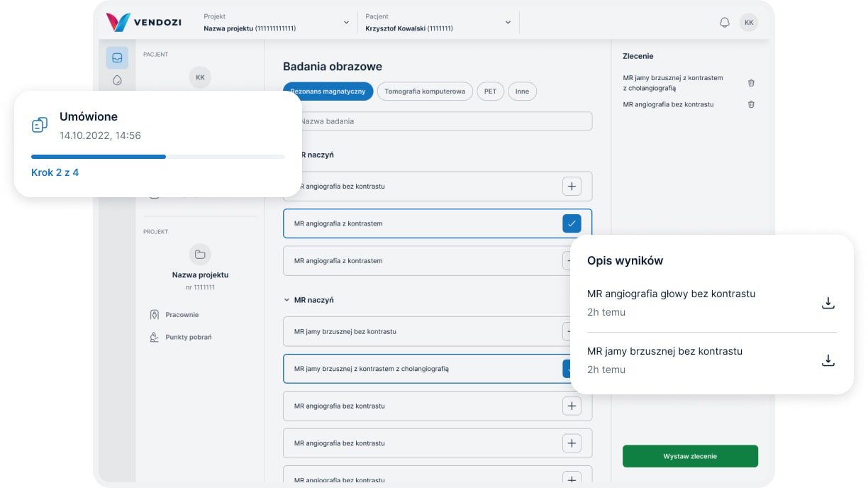Remove MR jamy brzusznej z kontrastem order
Viewport: 868px width, 488px height.
click(x=751, y=83)
